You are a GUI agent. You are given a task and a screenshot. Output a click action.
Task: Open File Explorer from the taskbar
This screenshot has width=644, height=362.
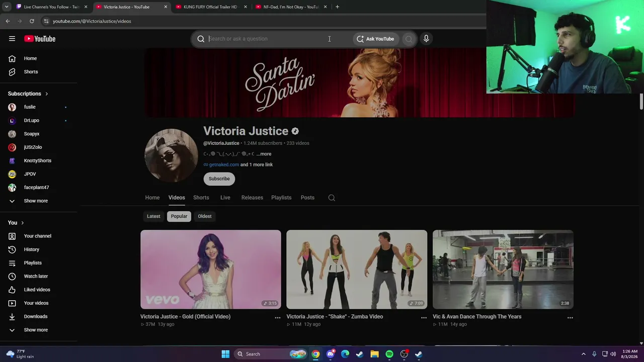click(374, 354)
